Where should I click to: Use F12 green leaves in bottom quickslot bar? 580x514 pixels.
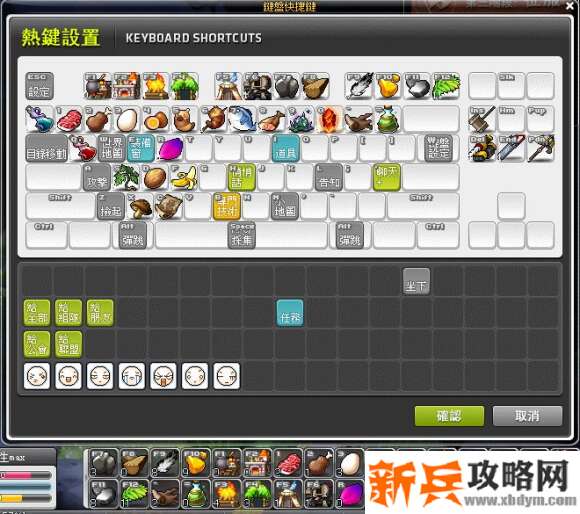click(135, 494)
